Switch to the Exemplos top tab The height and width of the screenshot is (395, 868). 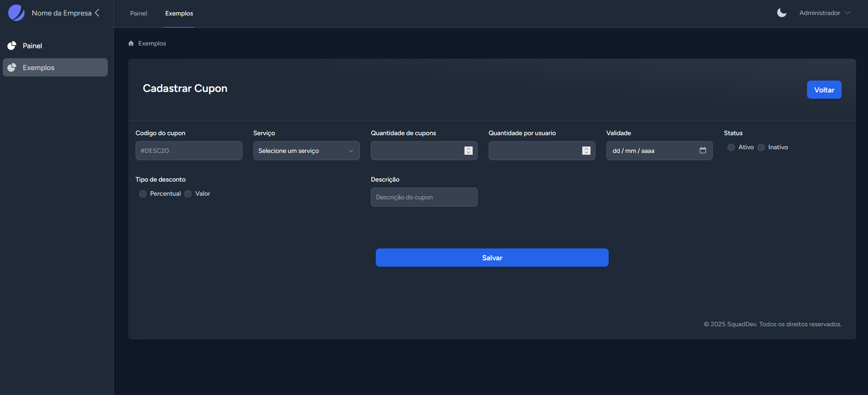pos(179,14)
